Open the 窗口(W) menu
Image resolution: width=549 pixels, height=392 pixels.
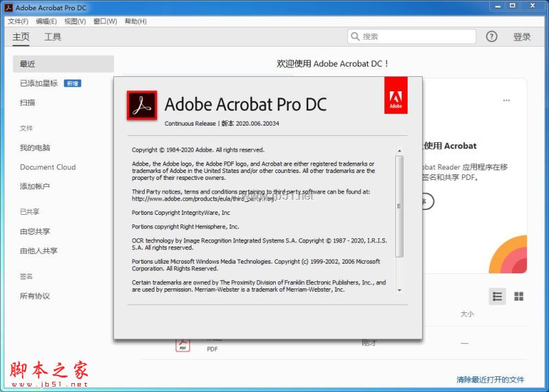pos(105,21)
